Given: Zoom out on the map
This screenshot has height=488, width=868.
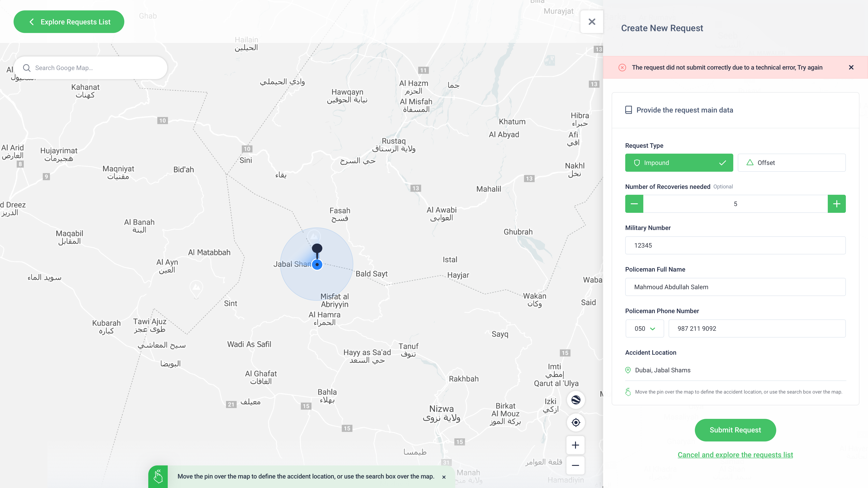Looking at the screenshot, I should (576, 465).
